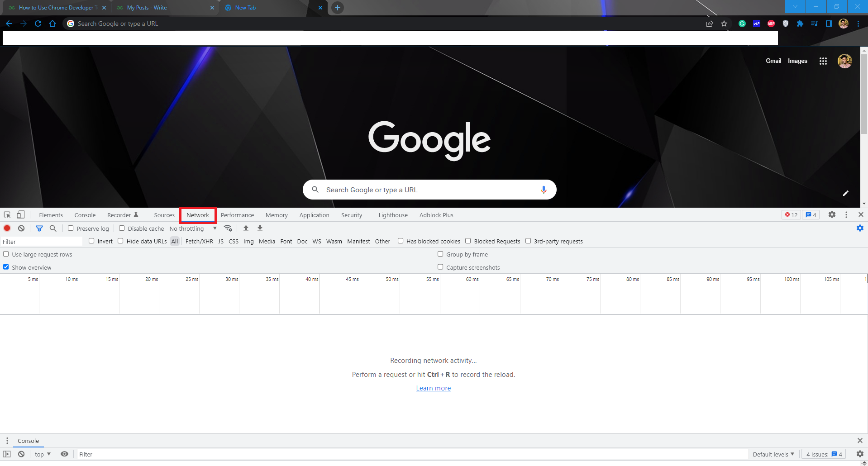Screen dimensions: 868x466
Task: Check the Blocked Requests checkbox
Action: pos(468,241)
